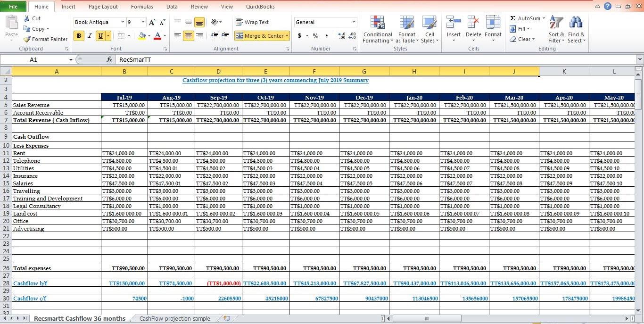
Task: Toggle italic formatting
Action: [89, 36]
